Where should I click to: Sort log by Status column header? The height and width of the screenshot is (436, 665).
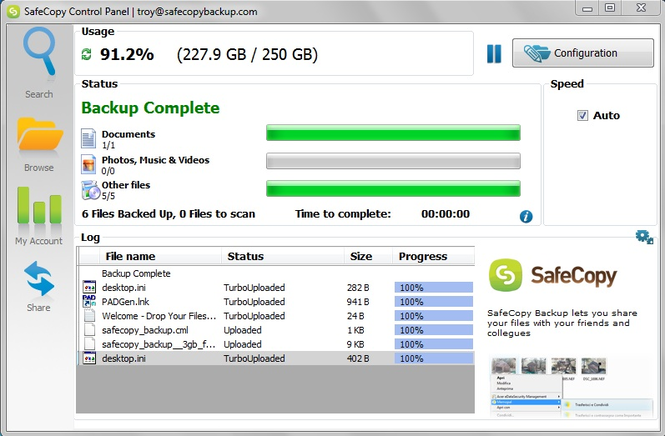pos(245,256)
